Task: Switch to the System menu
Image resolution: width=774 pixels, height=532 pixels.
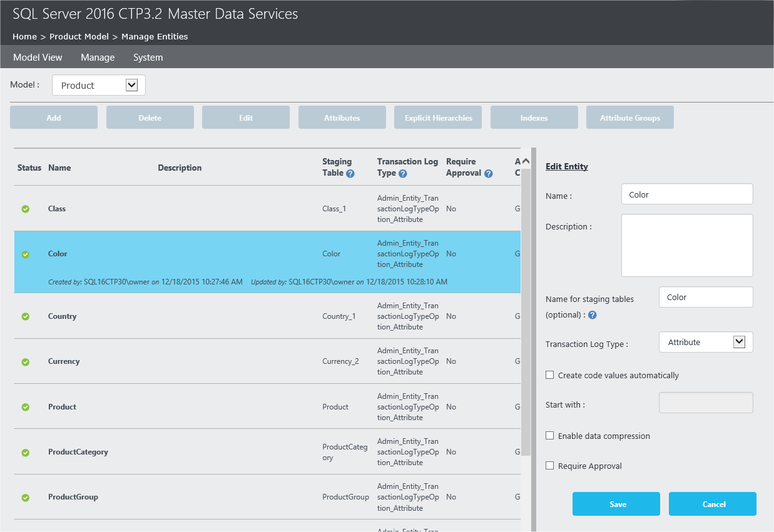Action: [x=148, y=57]
